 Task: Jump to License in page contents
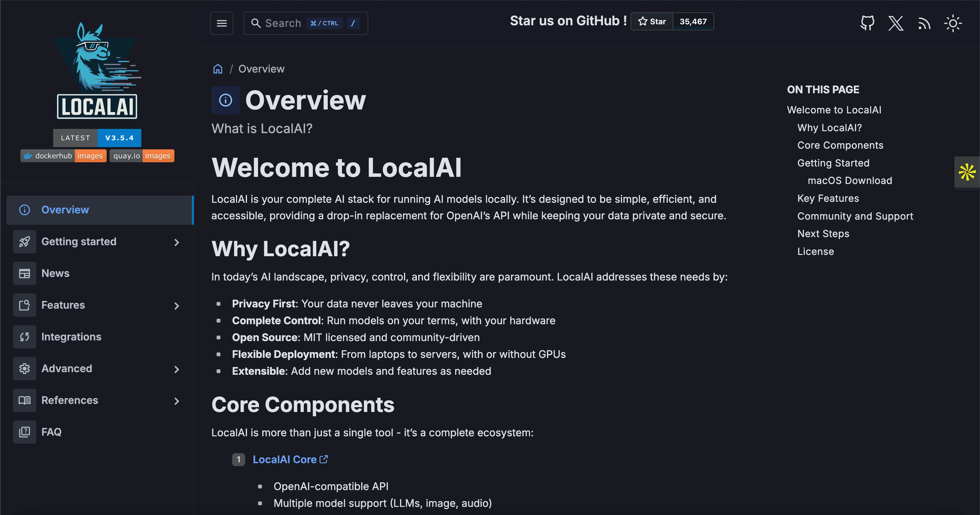tap(815, 251)
